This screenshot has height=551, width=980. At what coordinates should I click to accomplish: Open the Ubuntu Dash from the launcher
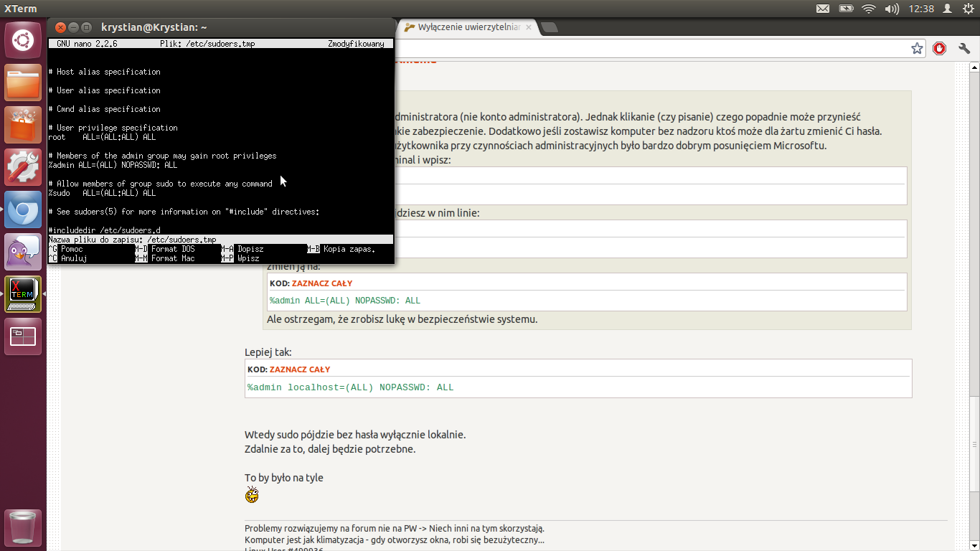coord(23,39)
